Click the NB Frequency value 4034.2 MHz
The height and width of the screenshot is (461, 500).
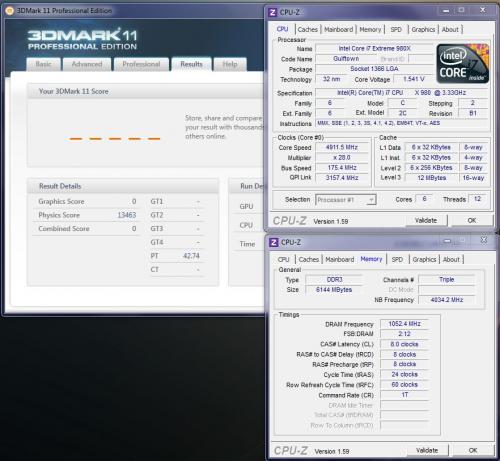pyautogui.click(x=447, y=300)
